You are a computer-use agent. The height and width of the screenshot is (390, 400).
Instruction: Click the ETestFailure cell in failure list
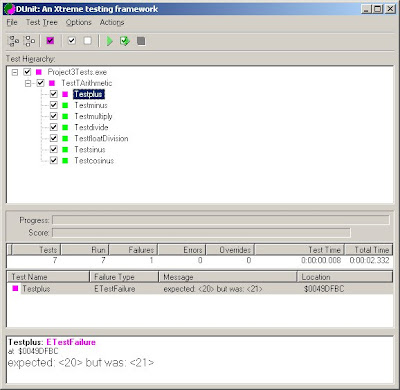(x=115, y=289)
